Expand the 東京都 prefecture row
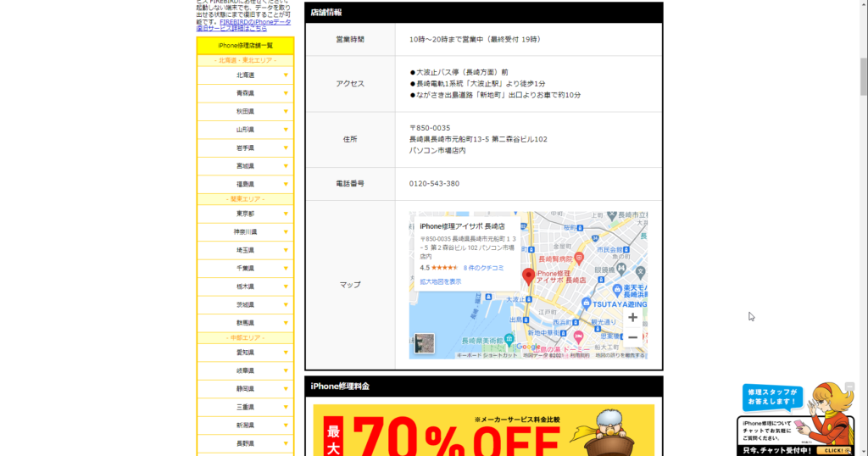The width and height of the screenshot is (868, 456). point(245,214)
